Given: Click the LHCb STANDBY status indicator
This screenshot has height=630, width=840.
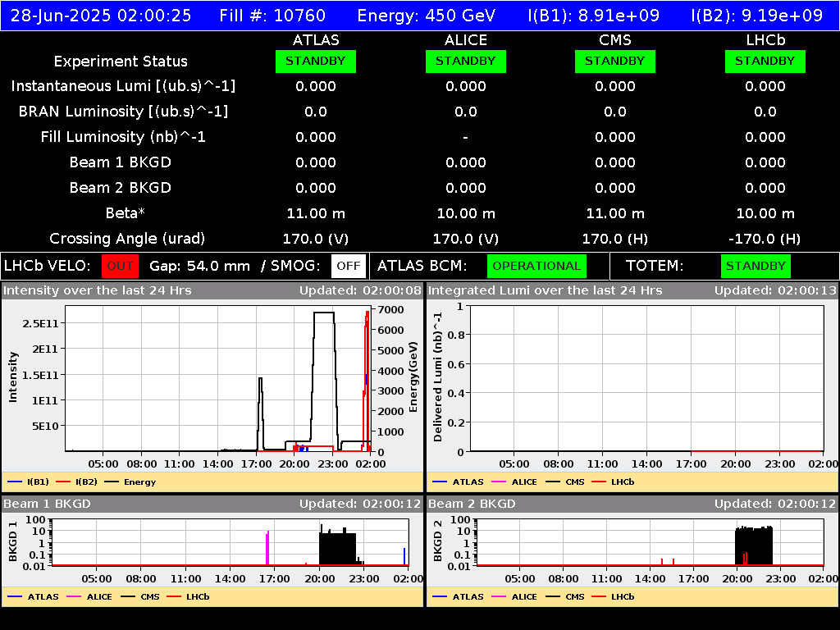Looking at the screenshot, I should coord(765,62).
